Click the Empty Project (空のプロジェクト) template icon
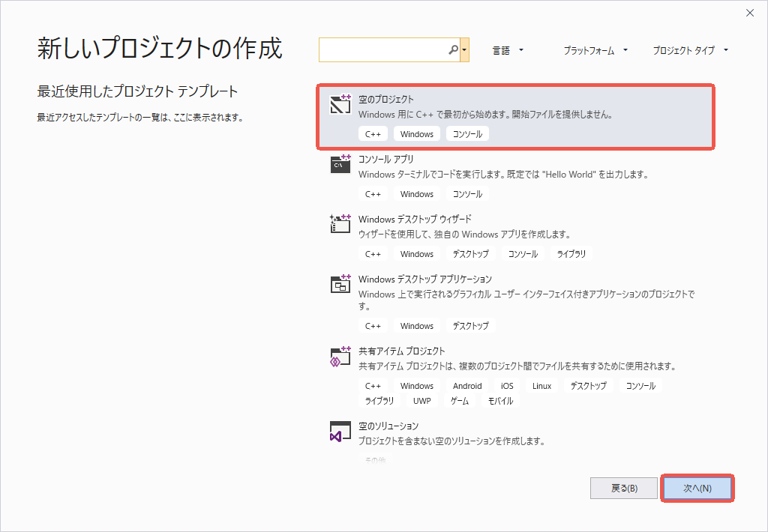This screenshot has height=532, width=768. coord(340,105)
